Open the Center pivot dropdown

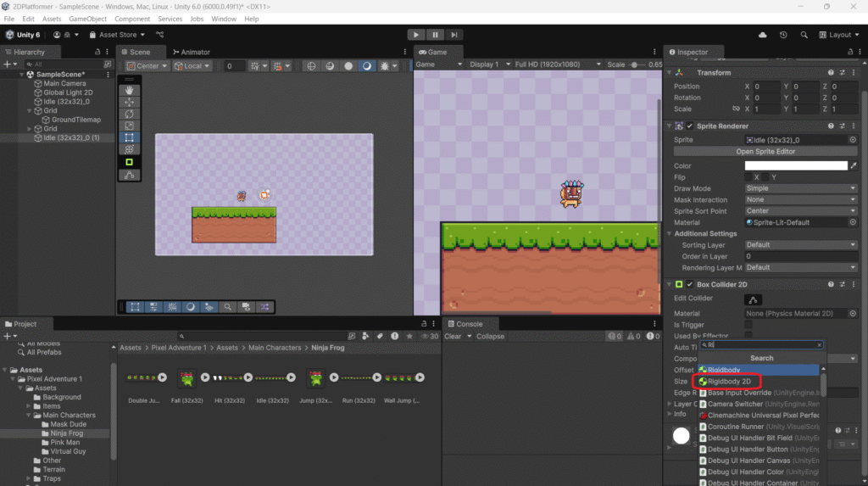pyautogui.click(x=147, y=65)
